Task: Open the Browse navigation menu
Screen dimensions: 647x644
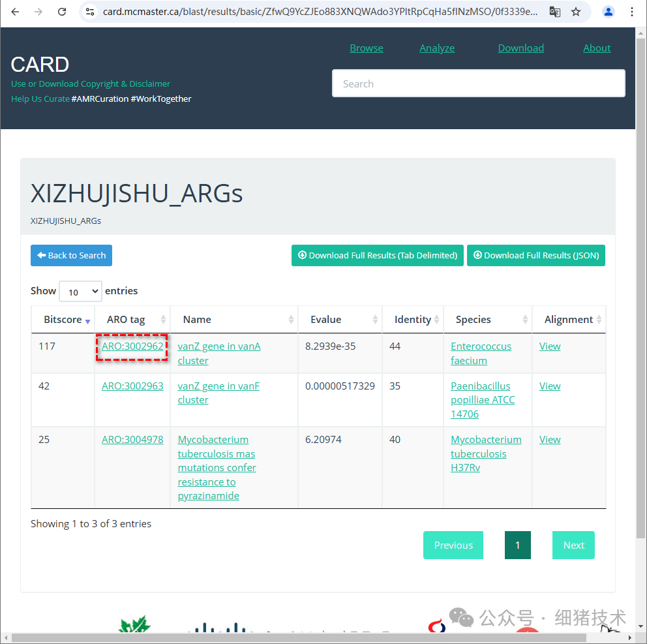Action: pyautogui.click(x=366, y=48)
